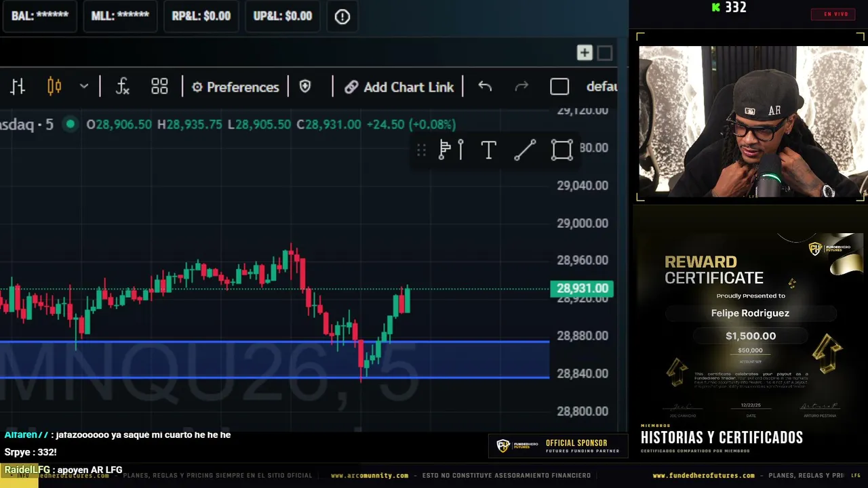Open chart Preferences
Viewport: 868px width, 488px height.
(x=235, y=87)
